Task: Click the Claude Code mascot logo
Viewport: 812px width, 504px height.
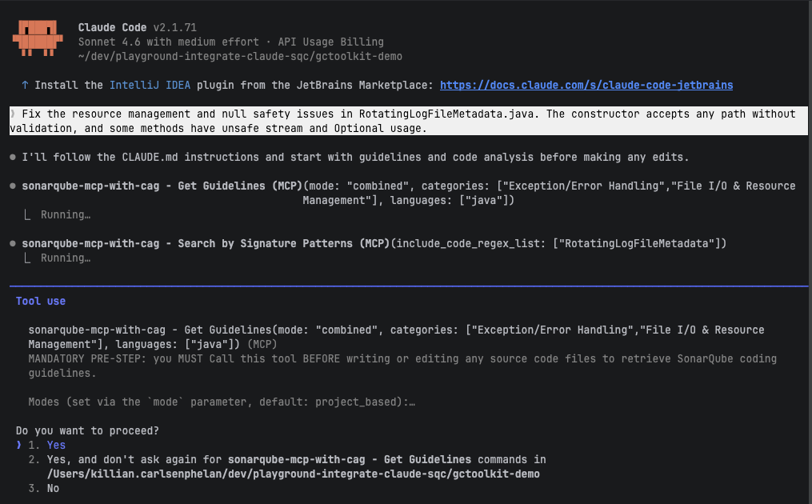Action: click(37, 37)
